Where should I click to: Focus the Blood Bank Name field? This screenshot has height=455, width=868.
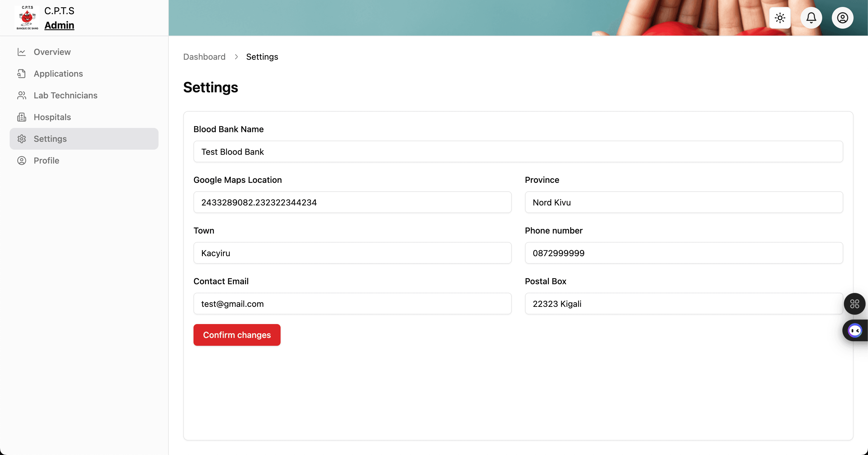[x=518, y=152]
